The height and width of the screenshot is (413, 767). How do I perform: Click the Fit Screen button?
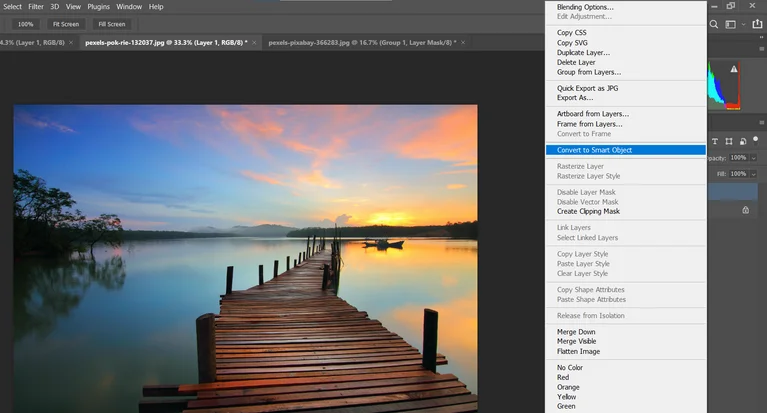tap(66, 24)
